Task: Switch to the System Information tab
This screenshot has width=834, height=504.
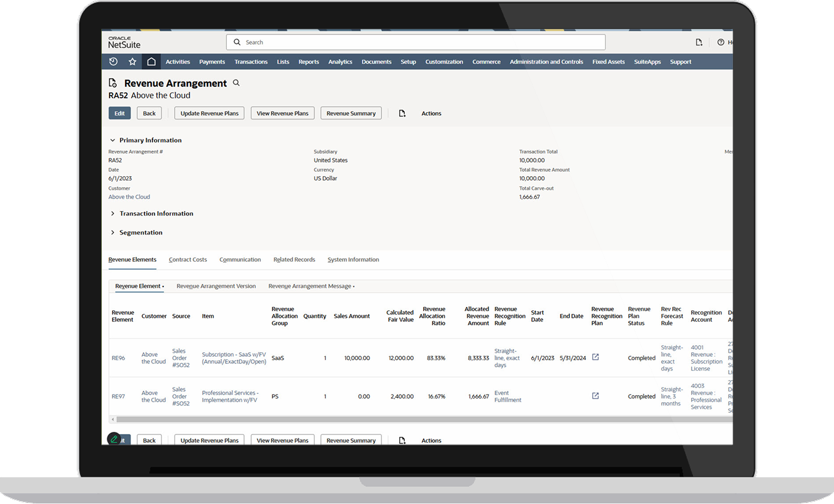Action: (353, 259)
